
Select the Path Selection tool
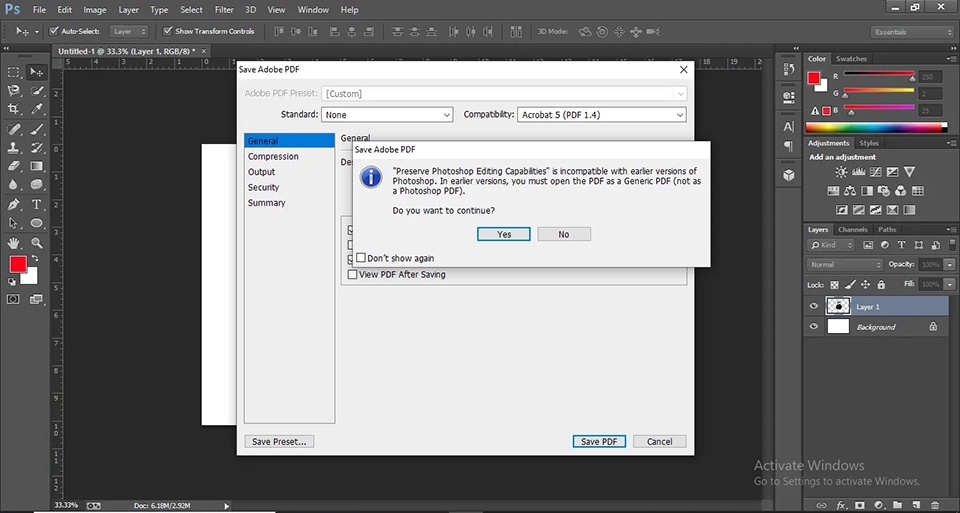click(x=13, y=223)
